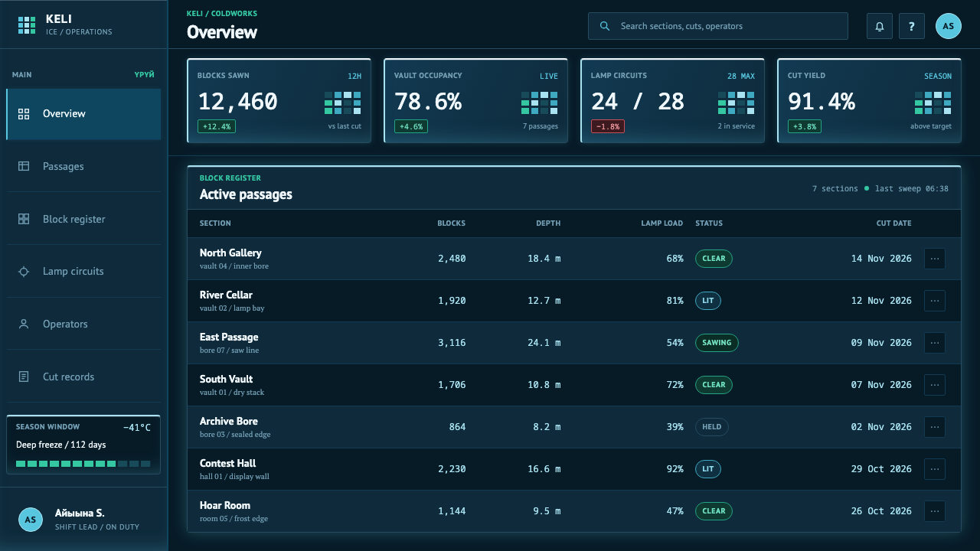Click the KELI grid logo icon

(27, 25)
